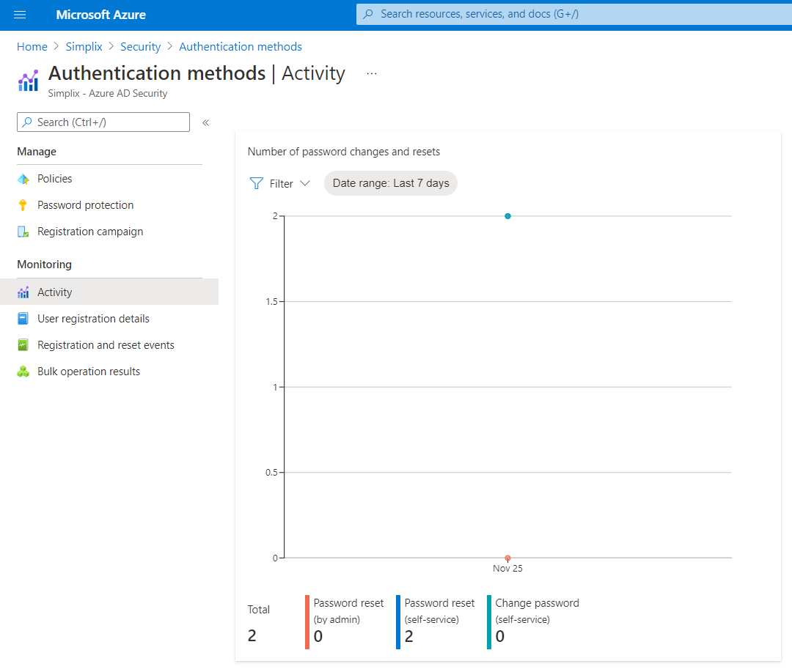Expand the Filter dropdown chevron
This screenshot has height=672, width=792.
[x=304, y=183]
